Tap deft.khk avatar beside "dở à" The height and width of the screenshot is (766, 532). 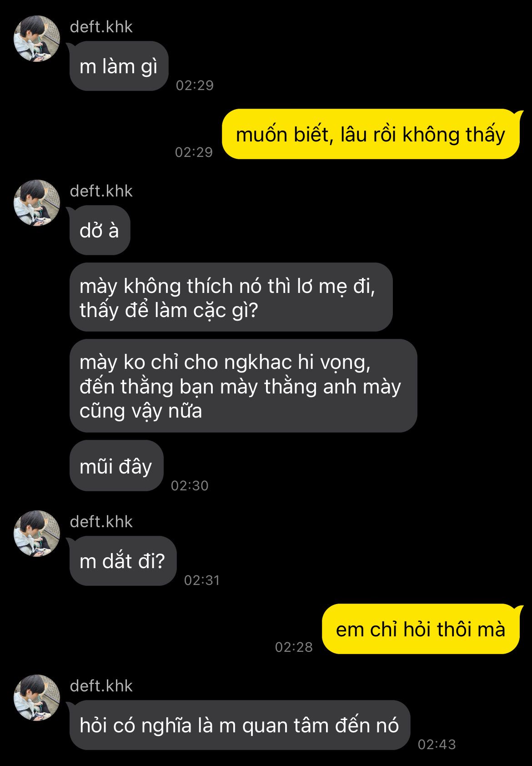(37, 203)
